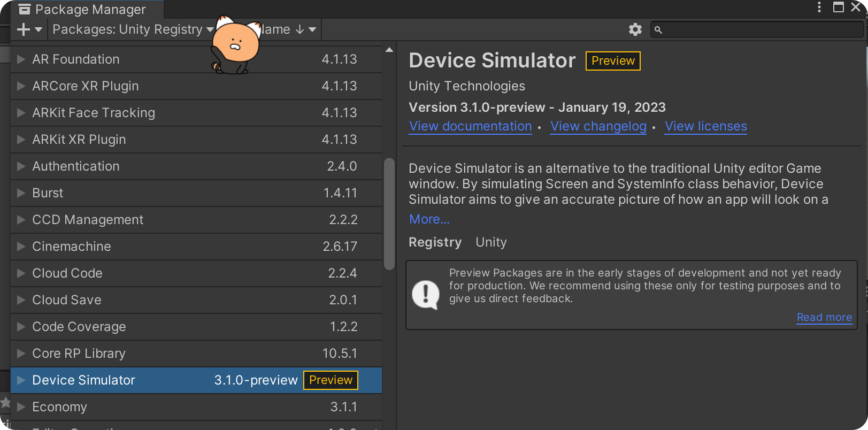This screenshot has width=868, height=430.
Task: Expand the Code Coverage arrow
Action: pos(21,327)
